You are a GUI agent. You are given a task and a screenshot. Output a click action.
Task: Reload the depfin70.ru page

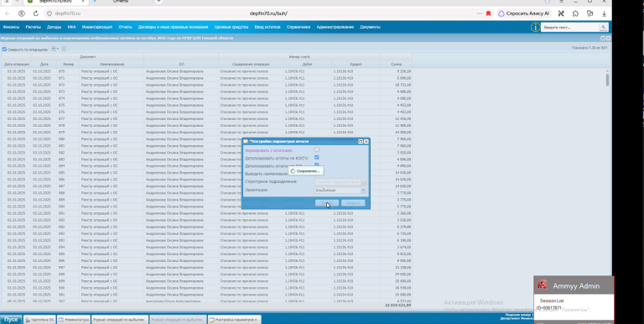[x=36, y=13]
